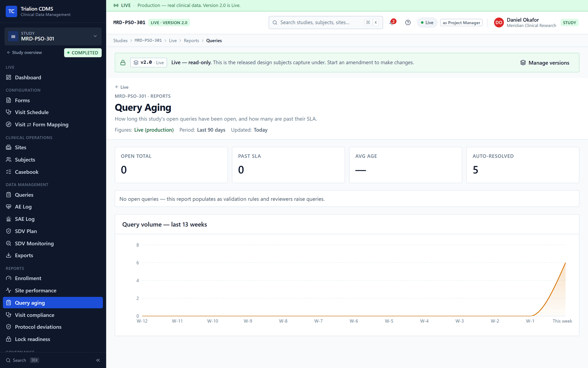
Task: Open Casebook in sidebar
Action: coord(53,172)
